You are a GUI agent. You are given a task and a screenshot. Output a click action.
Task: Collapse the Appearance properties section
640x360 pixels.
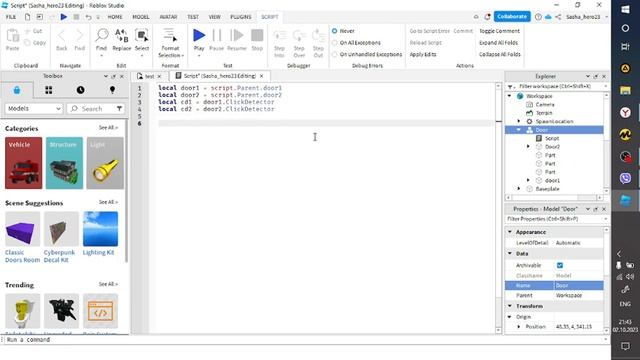[509, 232]
